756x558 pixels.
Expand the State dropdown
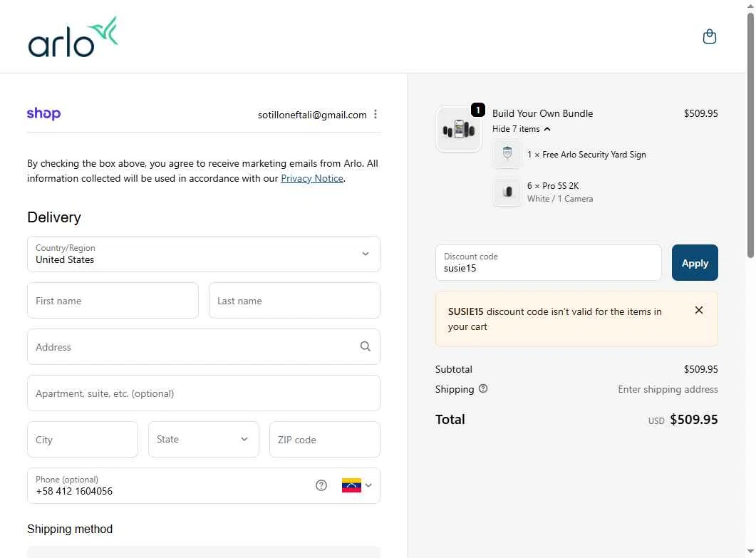point(204,440)
